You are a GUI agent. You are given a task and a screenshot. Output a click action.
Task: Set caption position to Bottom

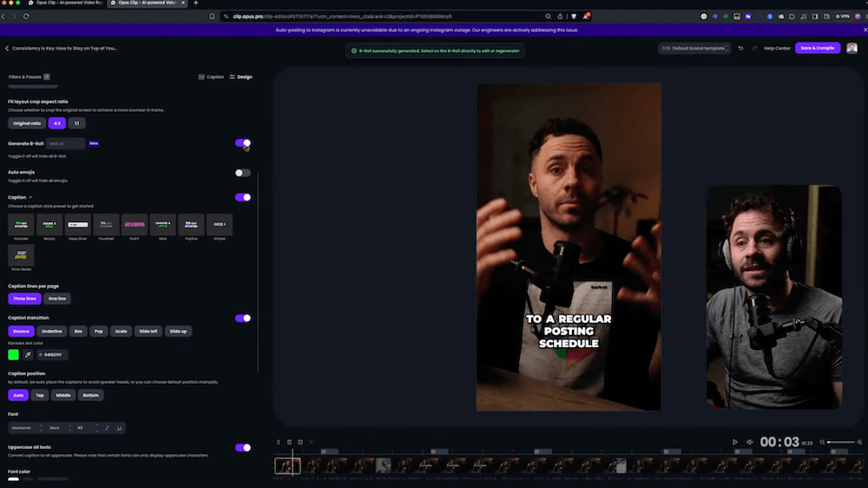(x=91, y=395)
